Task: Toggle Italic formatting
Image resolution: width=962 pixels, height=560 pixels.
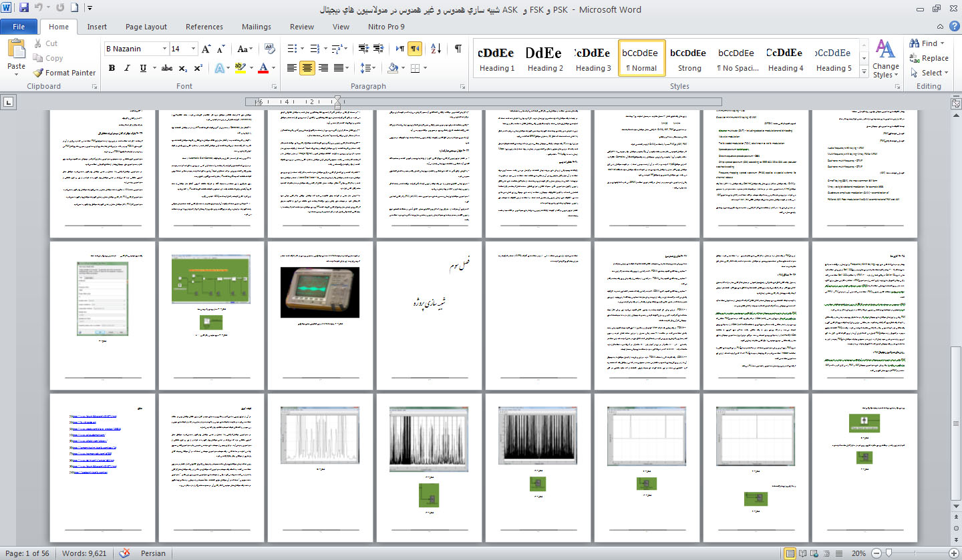Action: tap(127, 68)
